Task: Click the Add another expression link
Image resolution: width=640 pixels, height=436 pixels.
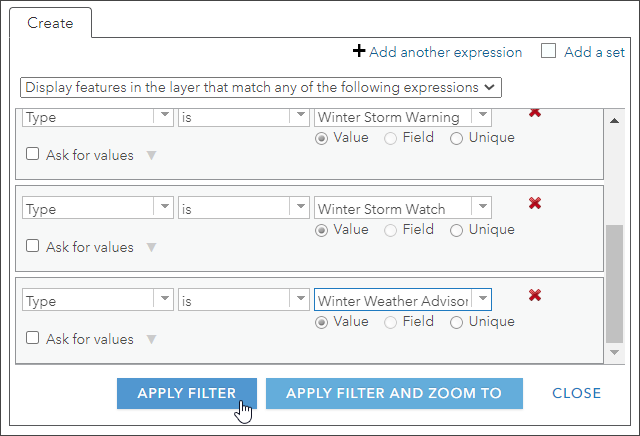Action: point(445,52)
